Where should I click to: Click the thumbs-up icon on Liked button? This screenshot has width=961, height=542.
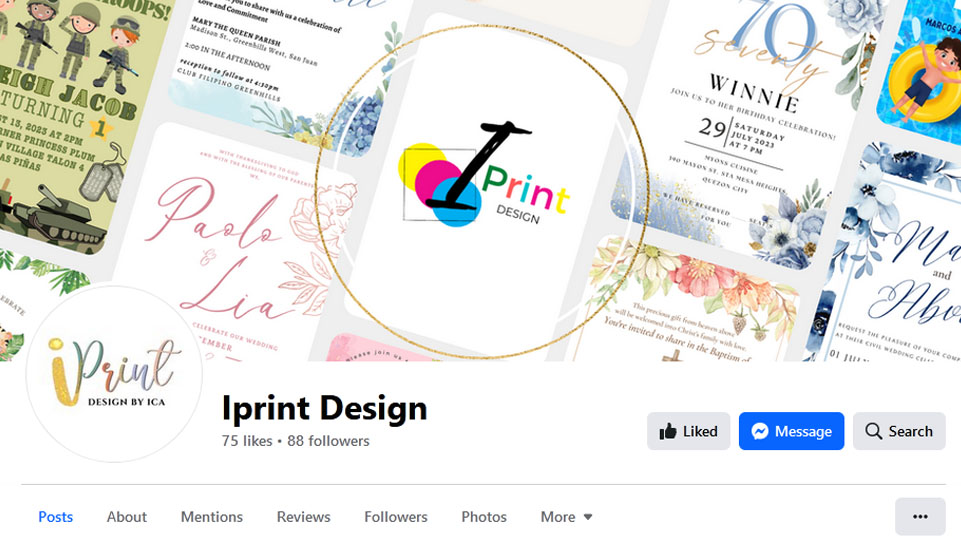point(667,432)
